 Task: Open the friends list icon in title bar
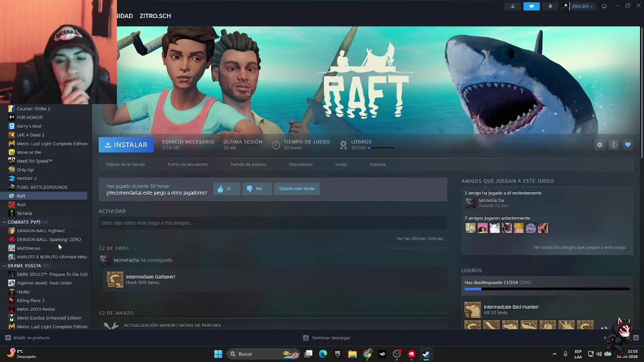pyautogui.click(x=513, y=7)
